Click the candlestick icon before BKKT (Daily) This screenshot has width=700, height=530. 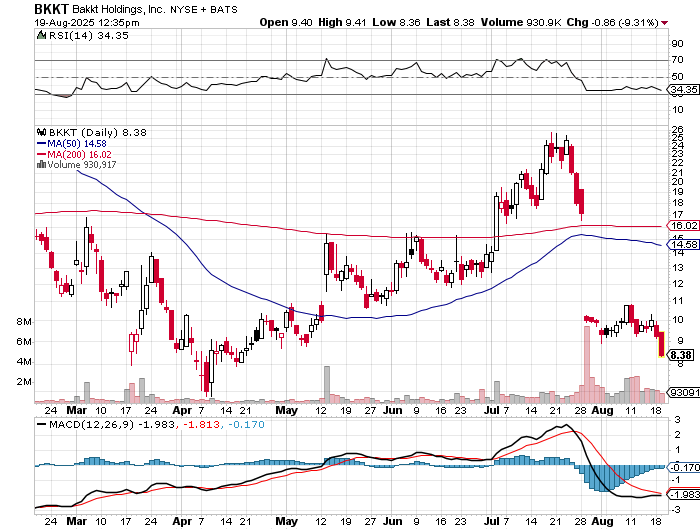pyautogui.click(x=42, y=132)
